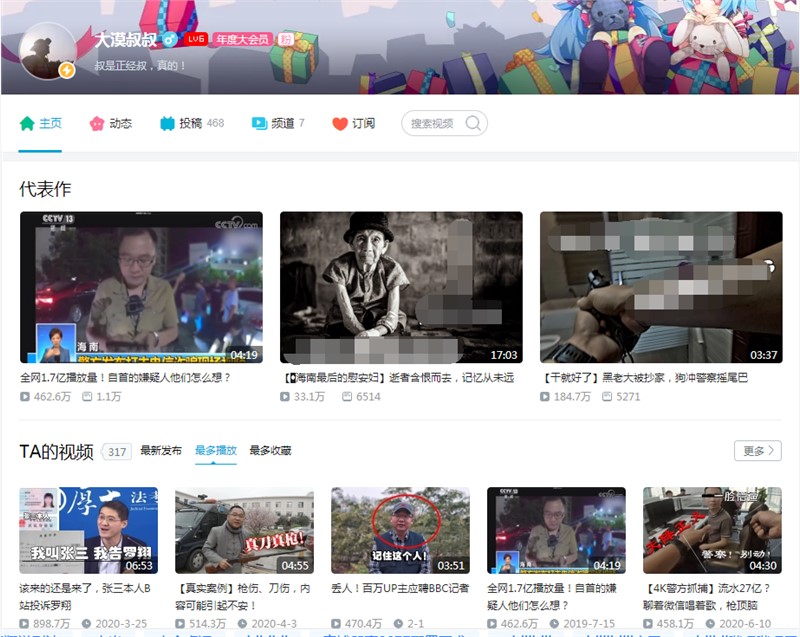The image size is (800, 637).
Task: Sort videos by 最多收藏
Action: pyautogui.click(x=270, y=451)
